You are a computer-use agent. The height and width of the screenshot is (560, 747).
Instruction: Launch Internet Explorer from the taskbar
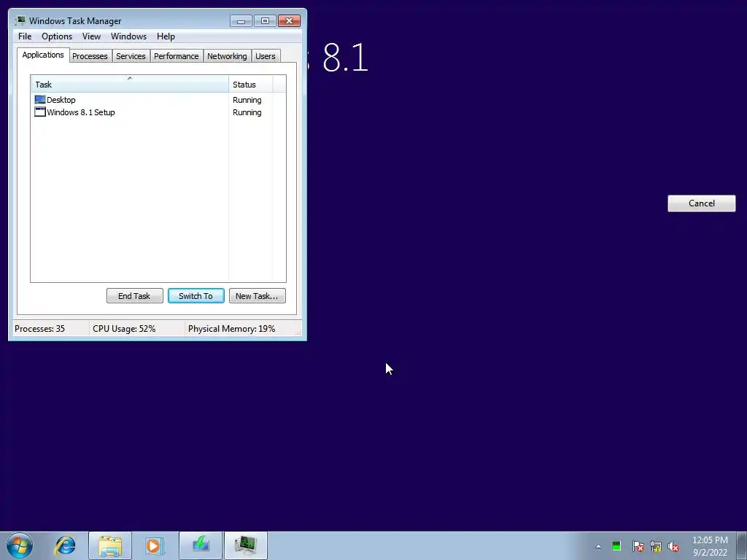(x=65, y=545)
